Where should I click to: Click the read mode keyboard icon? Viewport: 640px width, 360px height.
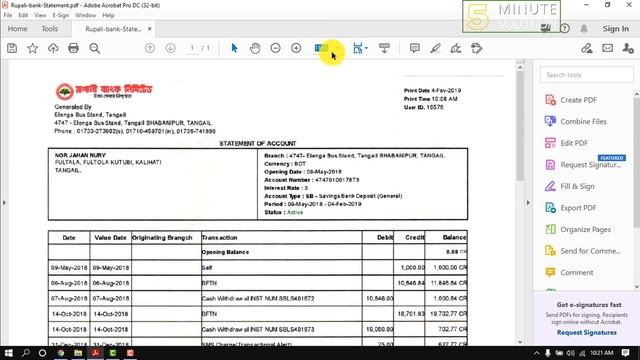(x=384, y=48)
